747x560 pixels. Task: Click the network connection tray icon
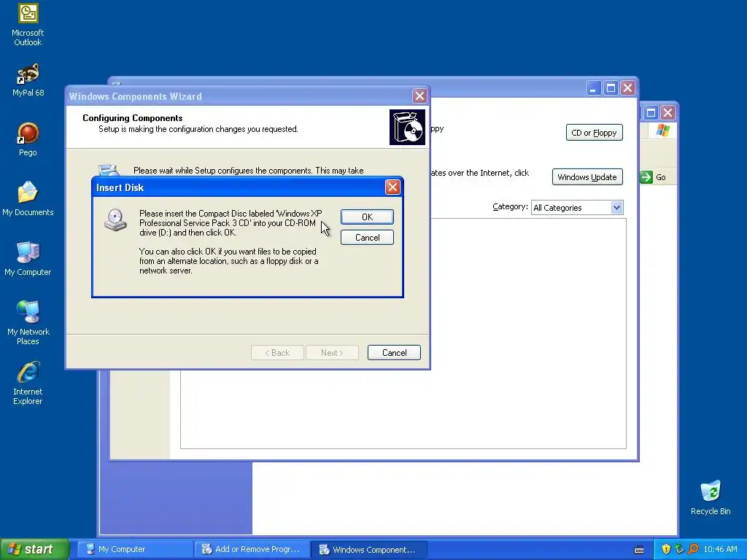pos(679,549)
